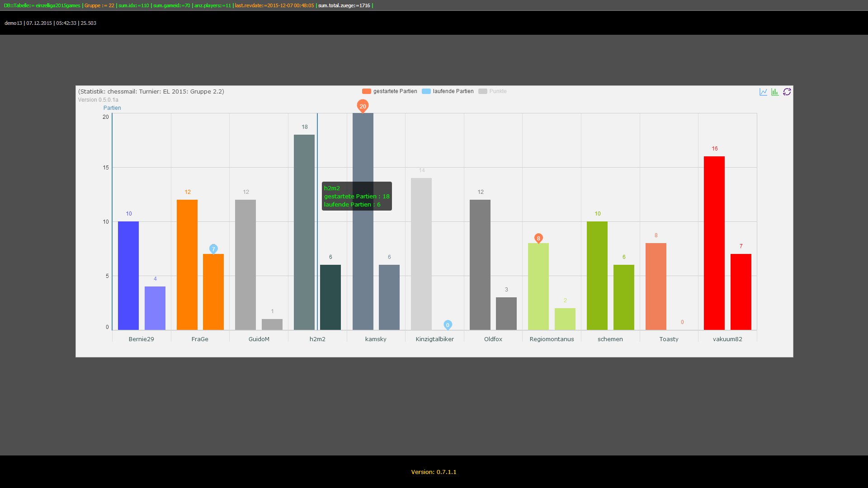Image resolution: width=868 pixels, height=488 pixels.
Task: Click the orange 20 max marker pin
Action: click(363, 106)
